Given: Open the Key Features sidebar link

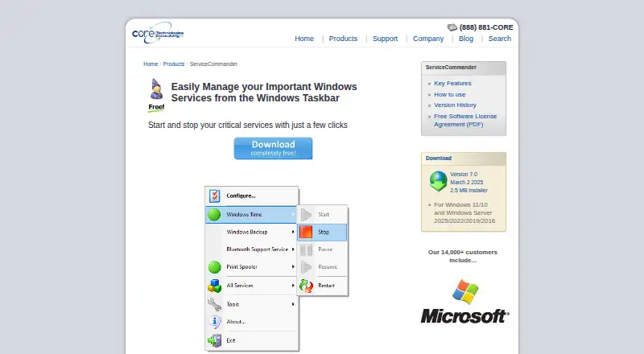Looking at the screenshot, I should point(452,84).
